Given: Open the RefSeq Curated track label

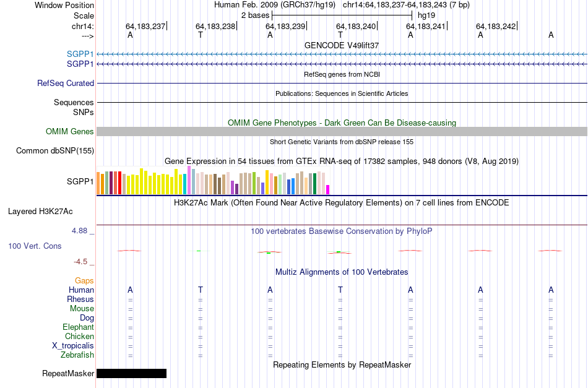Looking at the screenshot, I should [x=66, y=83].
